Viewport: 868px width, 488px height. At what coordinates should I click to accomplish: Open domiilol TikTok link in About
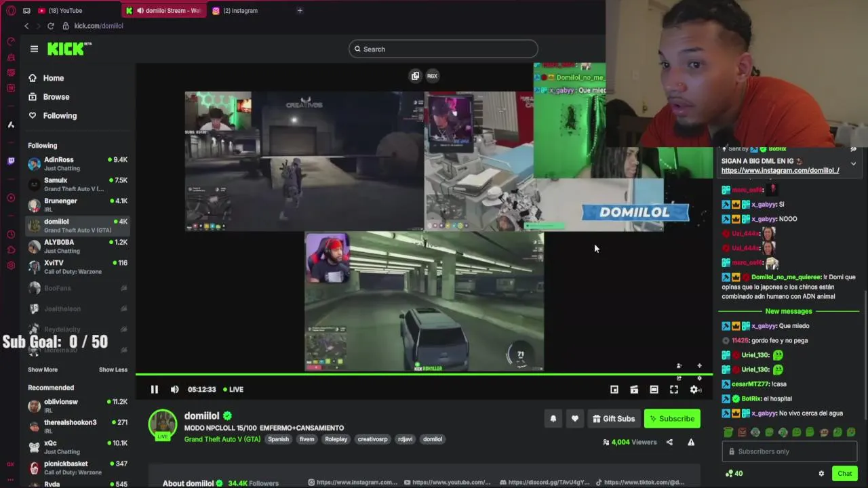[640, 483]
